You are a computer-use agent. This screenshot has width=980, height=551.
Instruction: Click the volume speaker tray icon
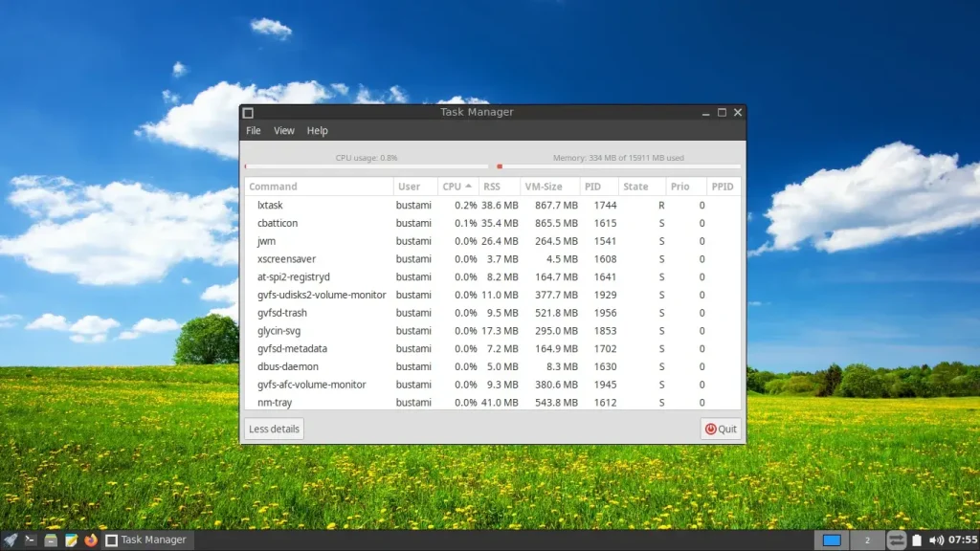coord(936,540)
